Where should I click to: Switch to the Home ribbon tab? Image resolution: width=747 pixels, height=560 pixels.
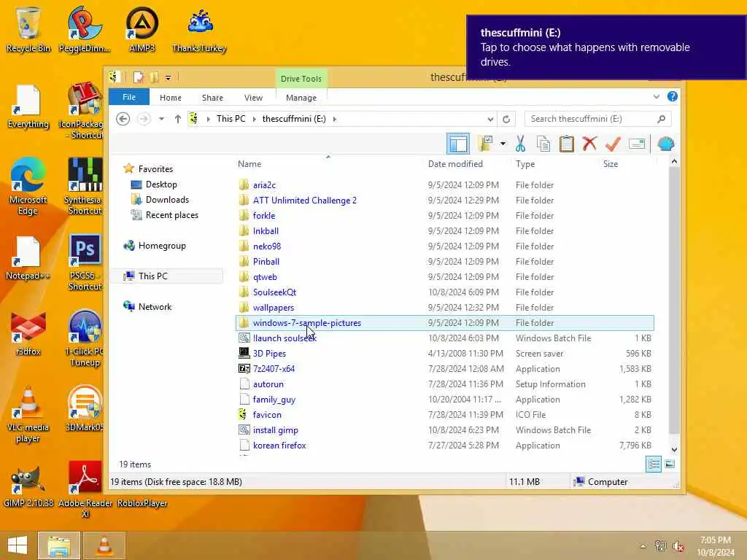(171, 98)
